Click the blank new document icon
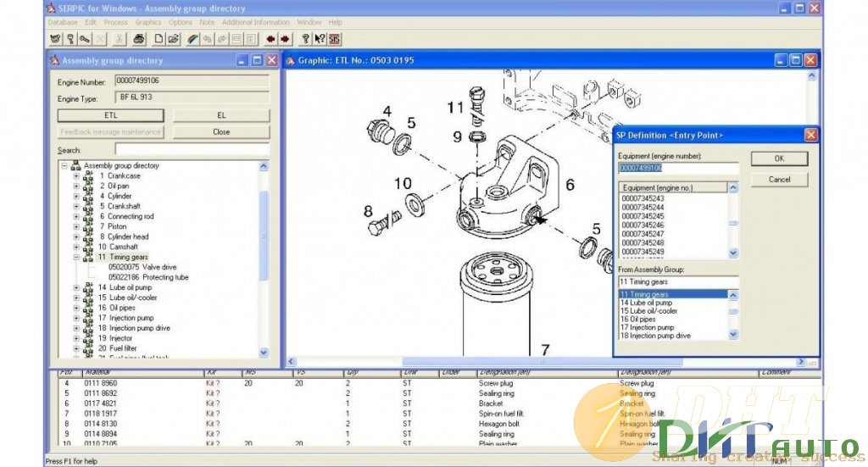The image size is (868, 467). (x=159, y=39)
